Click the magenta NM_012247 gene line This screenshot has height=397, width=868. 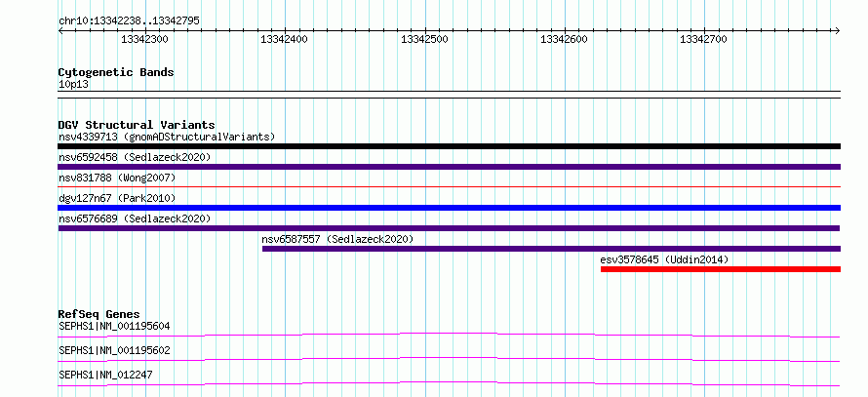[449, 383]
